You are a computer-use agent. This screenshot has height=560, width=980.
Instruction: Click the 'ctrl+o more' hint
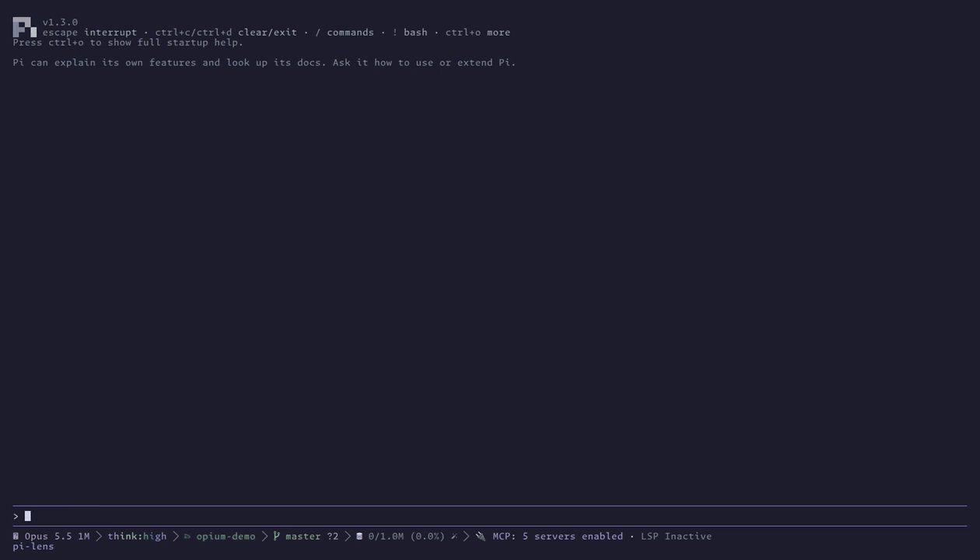[478, 33]
